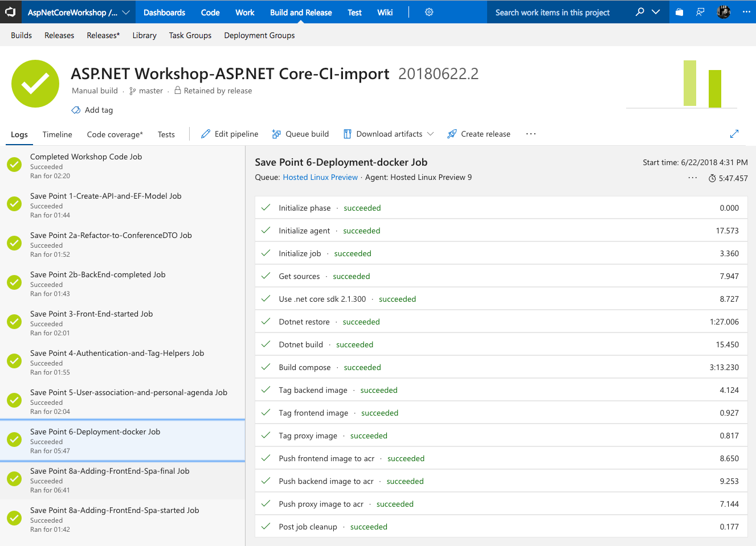Click the full screen expand icon
756x546 pixels.
734,134
